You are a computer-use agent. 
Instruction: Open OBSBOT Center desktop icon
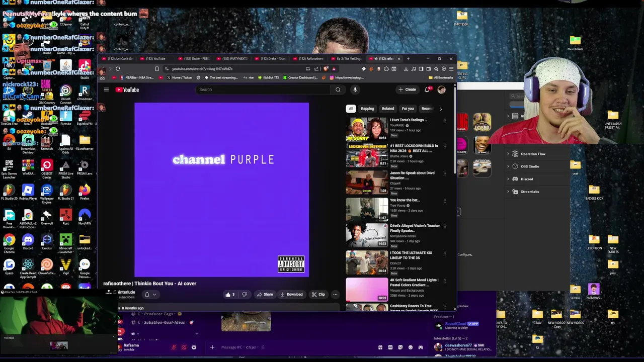[47, 168]
